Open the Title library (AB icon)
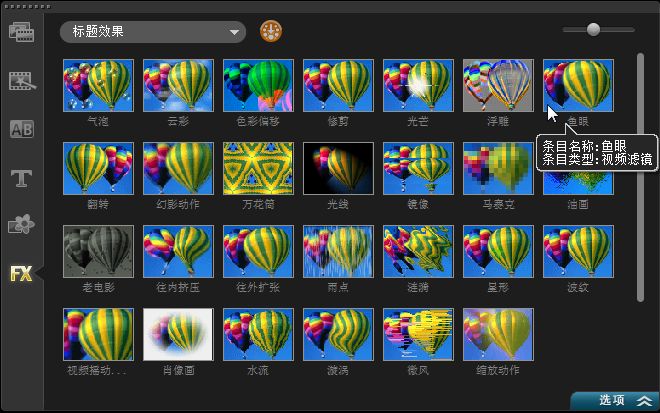This screenshot has height=413, width=660. pos(22,129)
